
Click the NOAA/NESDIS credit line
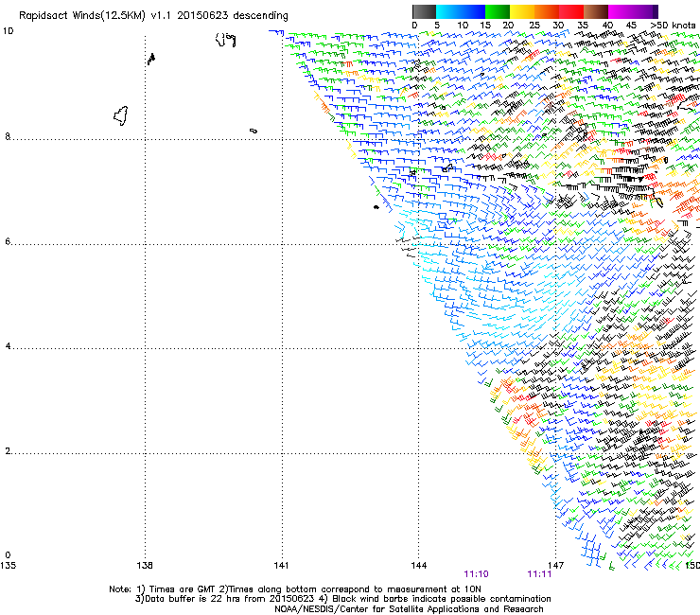[409, 609]
